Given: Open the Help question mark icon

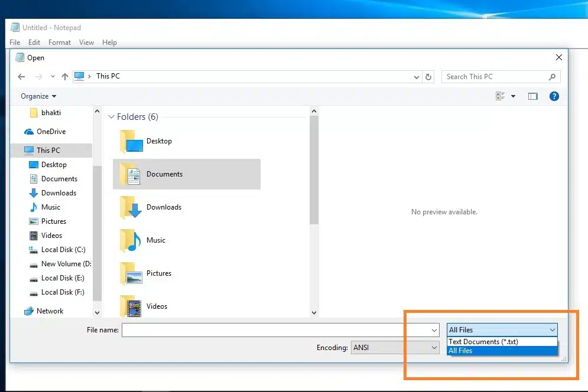Looking at the screenshot, I should [554, 96].
